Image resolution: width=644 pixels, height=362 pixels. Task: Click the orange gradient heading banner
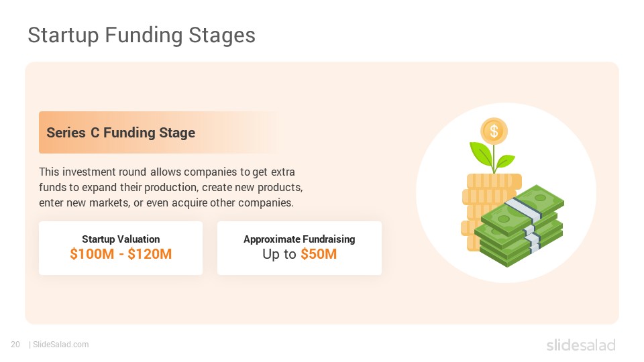[x=160, y=132]
